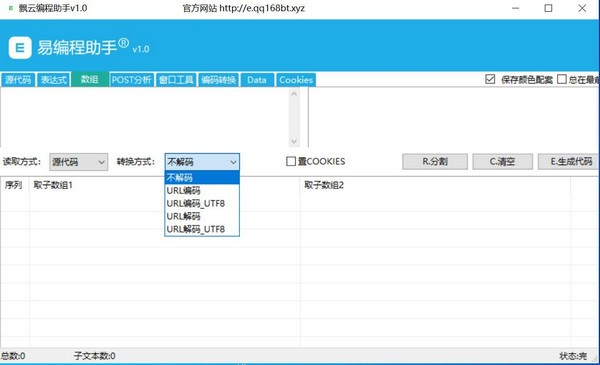Enable the 置COOKIES checkbox

pos(291,161)
